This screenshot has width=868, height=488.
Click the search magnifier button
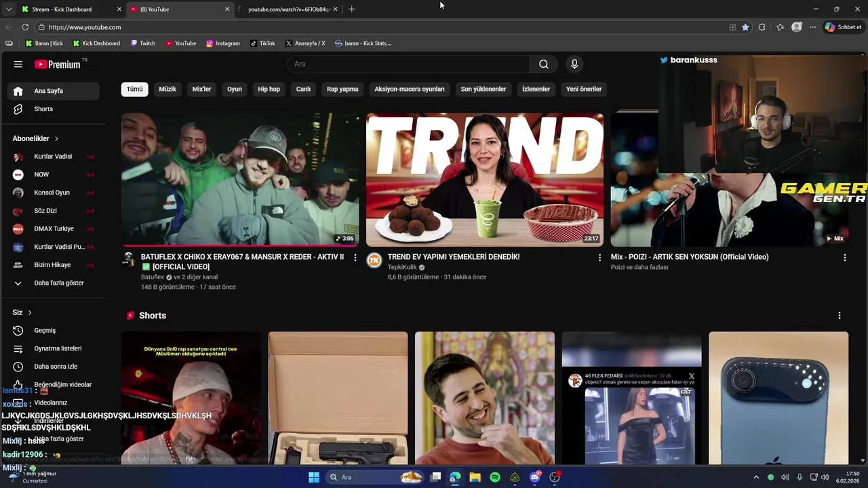pyautogui.click(x=544, y=64)
